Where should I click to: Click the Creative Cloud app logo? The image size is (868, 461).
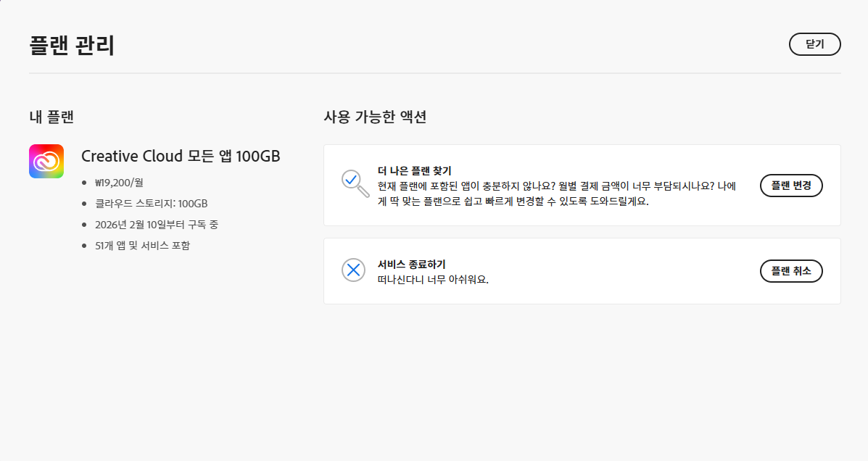click(46, 161)
